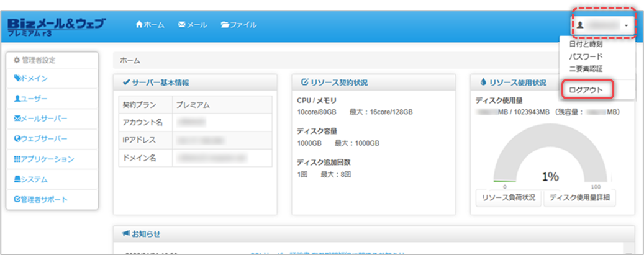The height and width of the screenshot is (255, 644).
Task: Open 管理者サポート in the sidebar
Action: pos(41,199)
